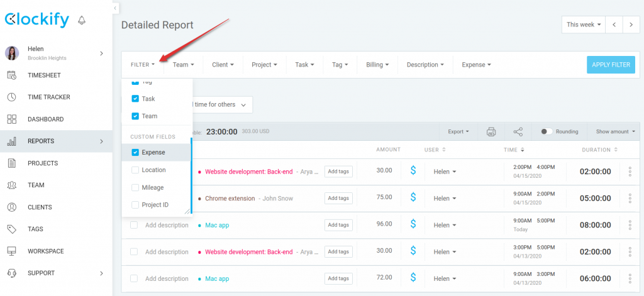Open CLIENTS in sidebar
Image resolution: width=644 pixels, height=296 pixels.
click(x=40, y=207)
